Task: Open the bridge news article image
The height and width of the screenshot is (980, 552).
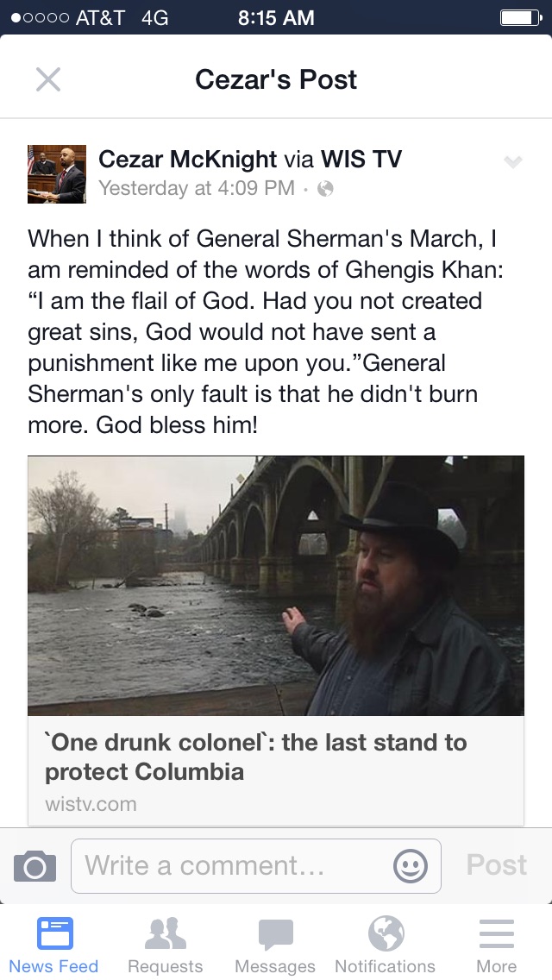Action: [276, 585]
